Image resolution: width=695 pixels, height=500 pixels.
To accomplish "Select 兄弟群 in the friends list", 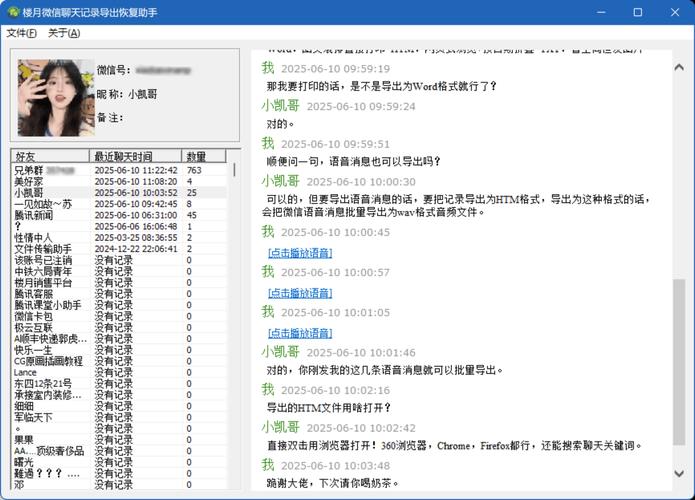I will tap(30, 171).
